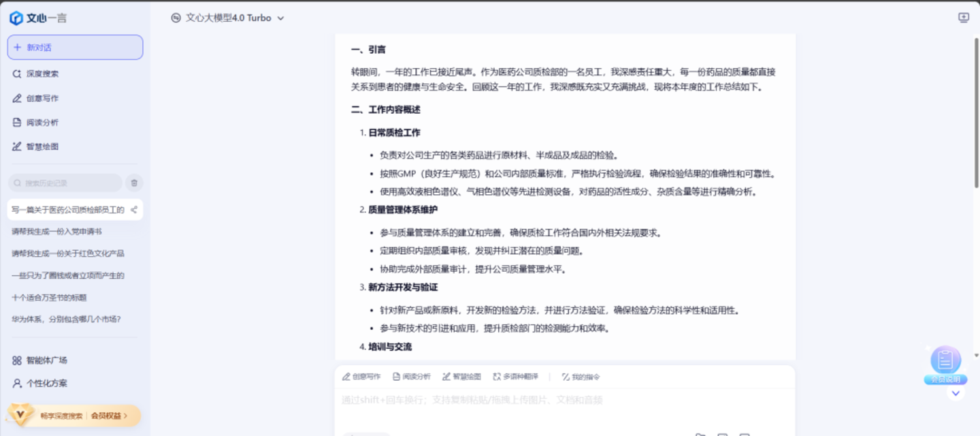Click the 文心一言 logo icon

pyautogui.click(x=16, y=18)
